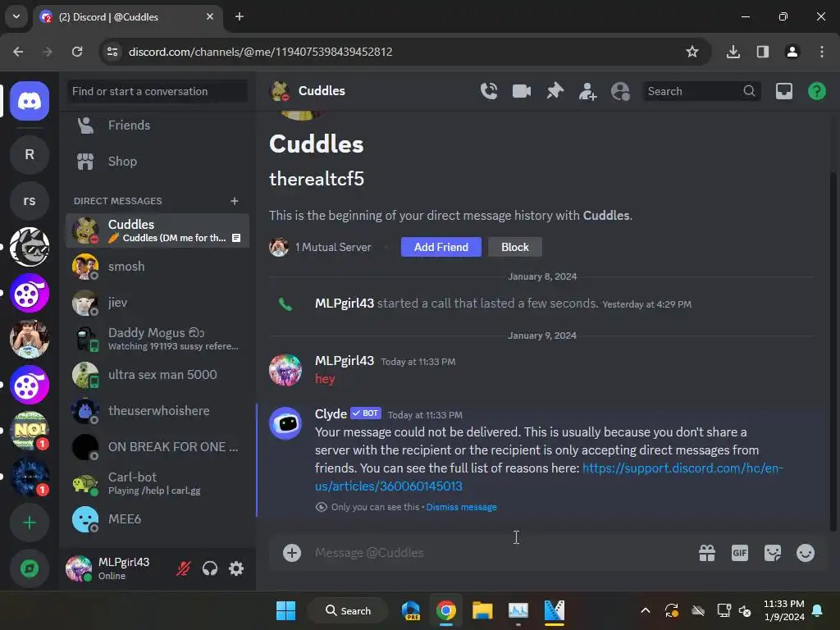The width and height of the screenshot is (840, 630).
Task: Open the R server in sidebar
Action: [x=30, y=155]
